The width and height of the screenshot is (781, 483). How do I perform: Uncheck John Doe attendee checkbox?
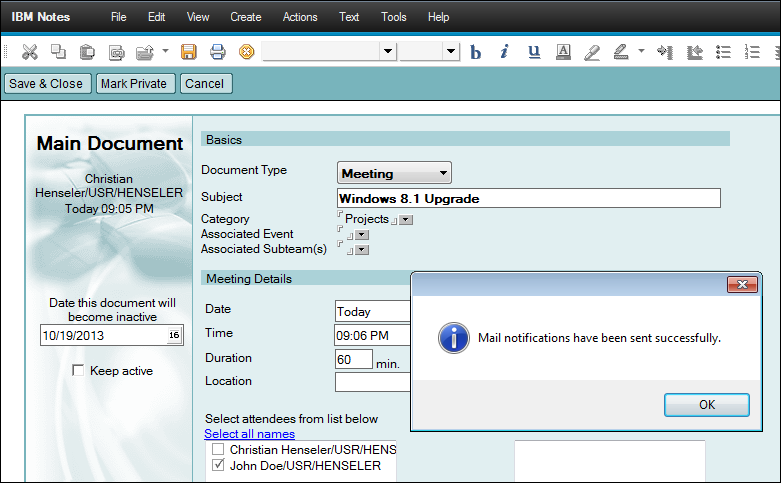coord(218,466)
